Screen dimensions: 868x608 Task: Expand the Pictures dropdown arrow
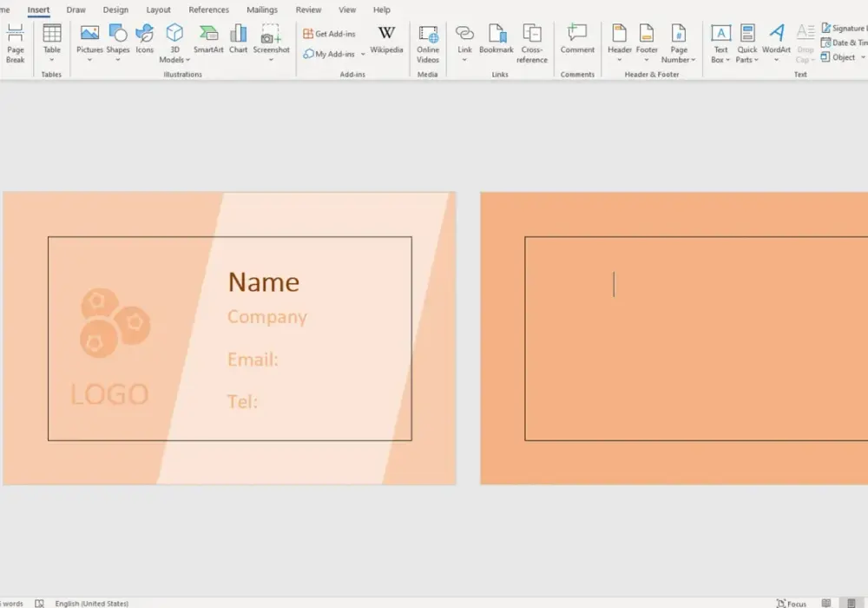click(89, 60)
